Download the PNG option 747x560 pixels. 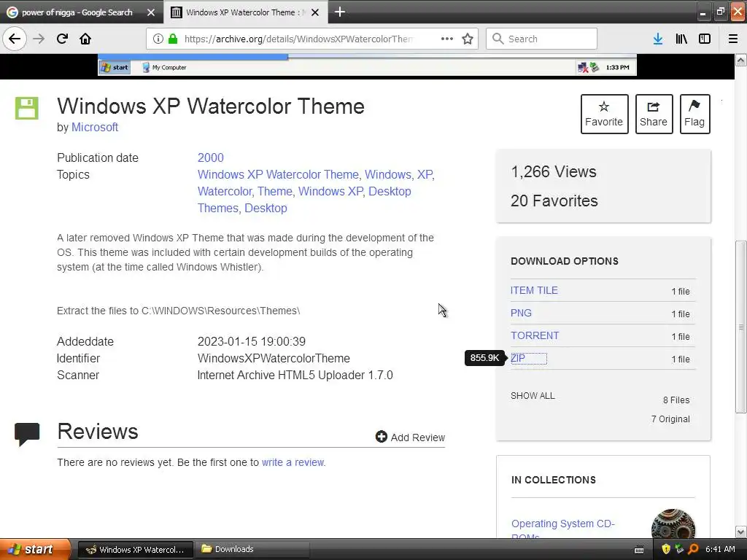point(521,313)
